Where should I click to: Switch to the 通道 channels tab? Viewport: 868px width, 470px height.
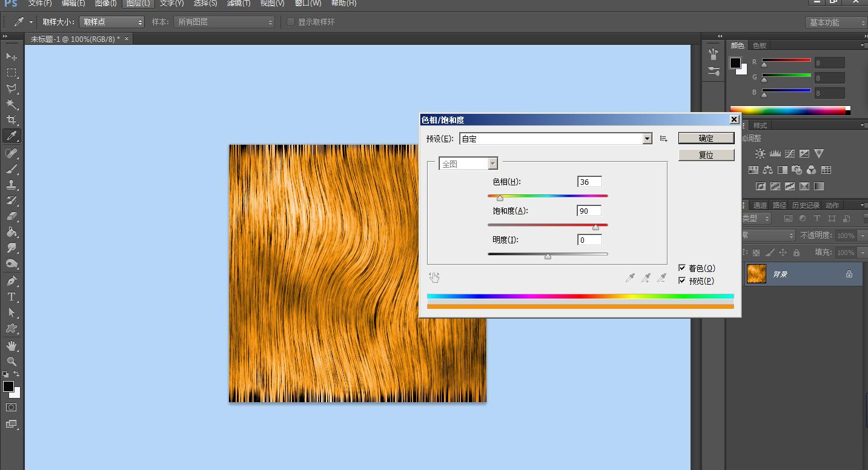(x=760, y=205)
